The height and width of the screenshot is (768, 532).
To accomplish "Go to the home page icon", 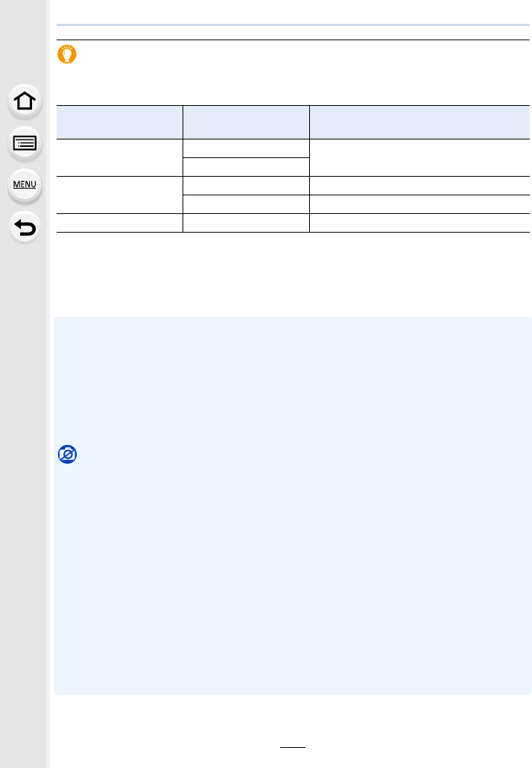I will coord(25,102).
